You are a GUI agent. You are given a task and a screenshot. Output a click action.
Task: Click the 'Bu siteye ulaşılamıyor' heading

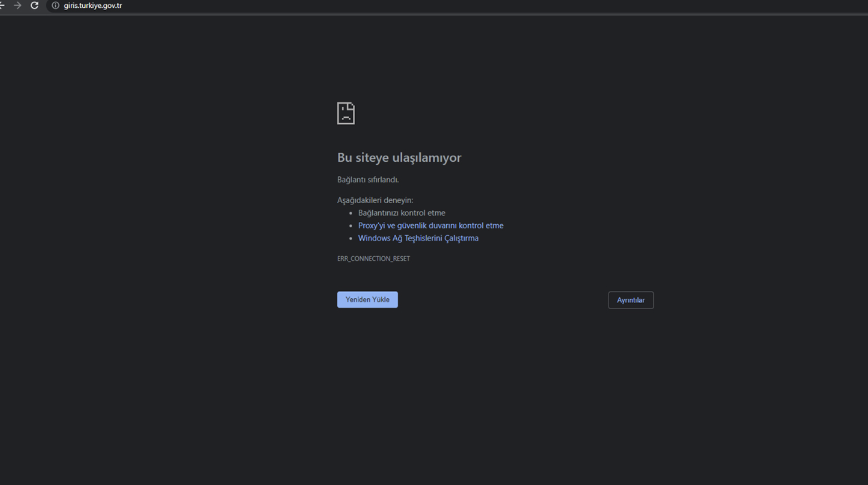[x=399, y=158]
